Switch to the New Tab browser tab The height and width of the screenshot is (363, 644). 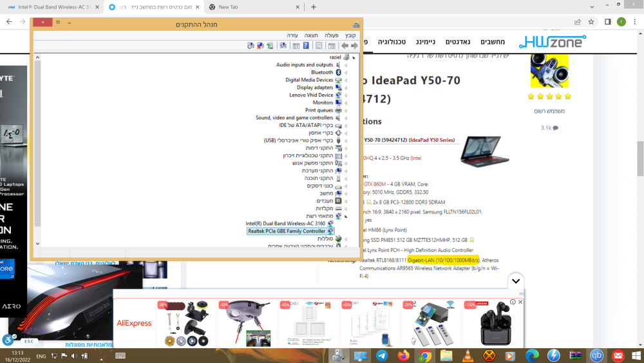tap(254, 7)
